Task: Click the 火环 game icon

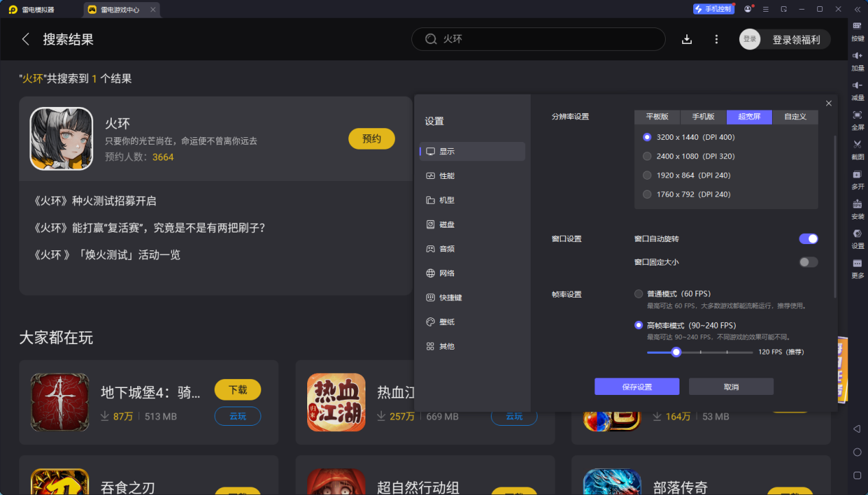Action: [61, 138]
